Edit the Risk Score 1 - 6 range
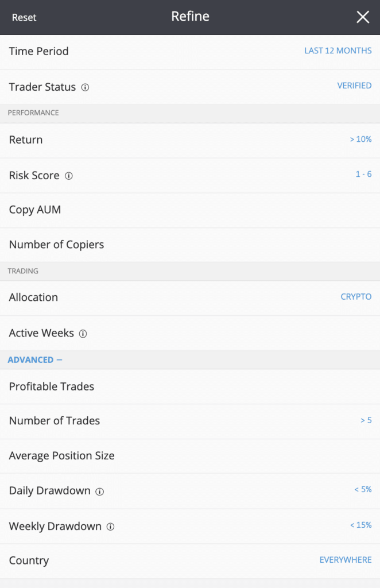380x588 pixels. click(363, 174)
